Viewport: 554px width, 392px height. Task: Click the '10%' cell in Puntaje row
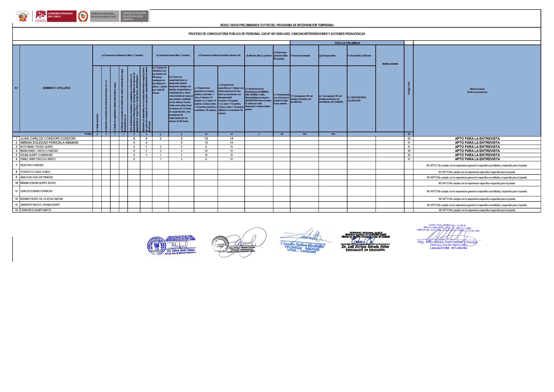pyautogui.click(x=304, y=134)
